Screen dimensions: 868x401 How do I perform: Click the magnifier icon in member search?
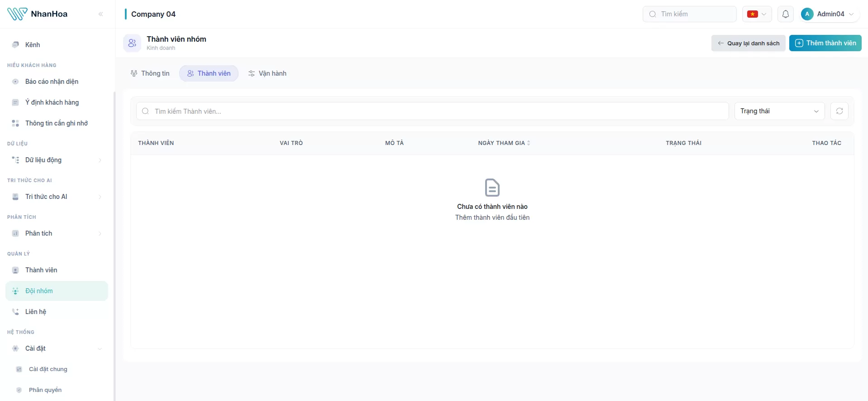click(145, 111)
